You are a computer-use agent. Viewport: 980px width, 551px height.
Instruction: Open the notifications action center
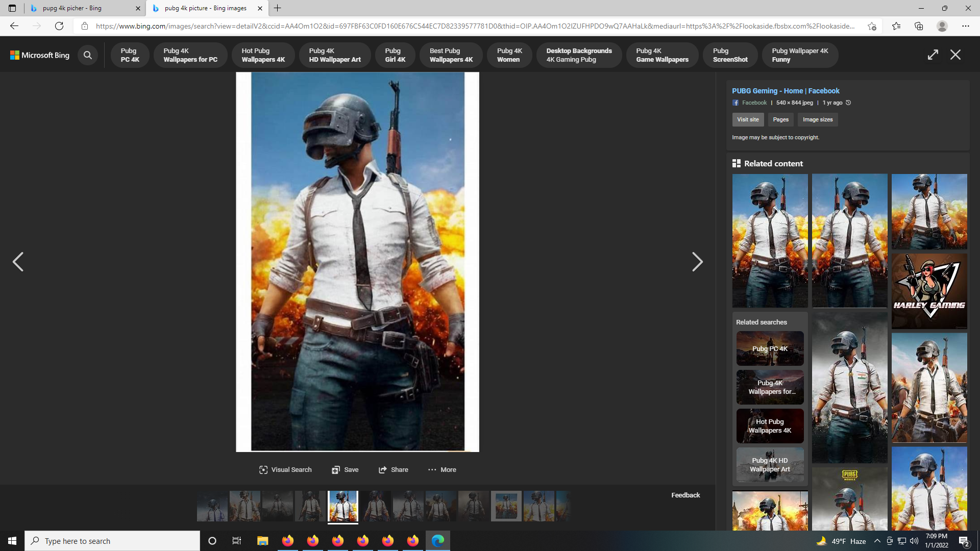pyautogui.click(x=964, y=541)
